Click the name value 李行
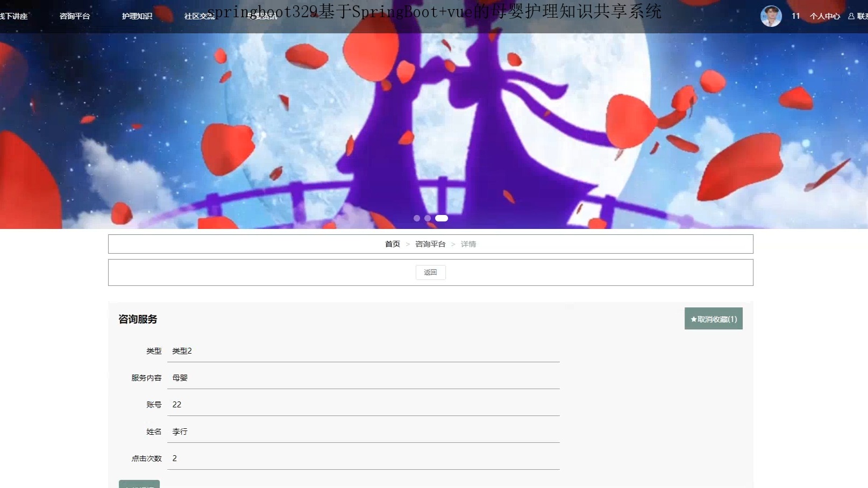The width and height of the screenshot is (868, 488). click(x=180, y=432)
